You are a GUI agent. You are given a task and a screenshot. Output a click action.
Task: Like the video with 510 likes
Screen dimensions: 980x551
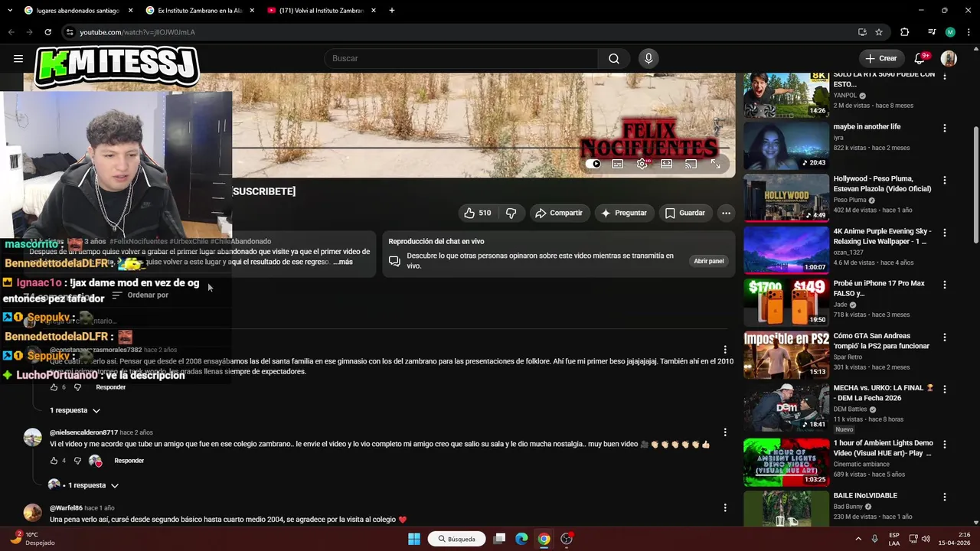point(478,213)
